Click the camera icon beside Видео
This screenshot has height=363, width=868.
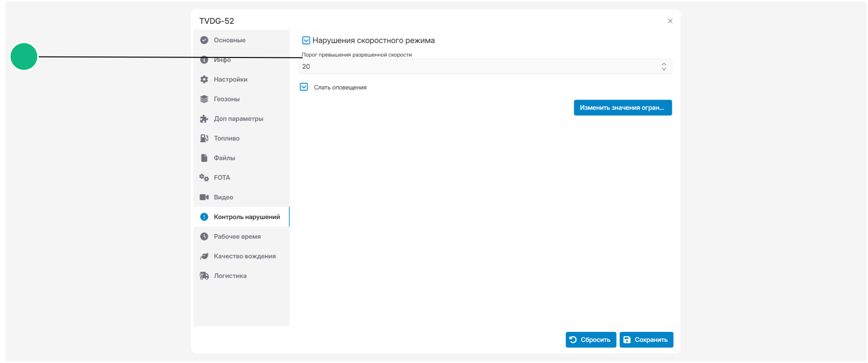204,197
